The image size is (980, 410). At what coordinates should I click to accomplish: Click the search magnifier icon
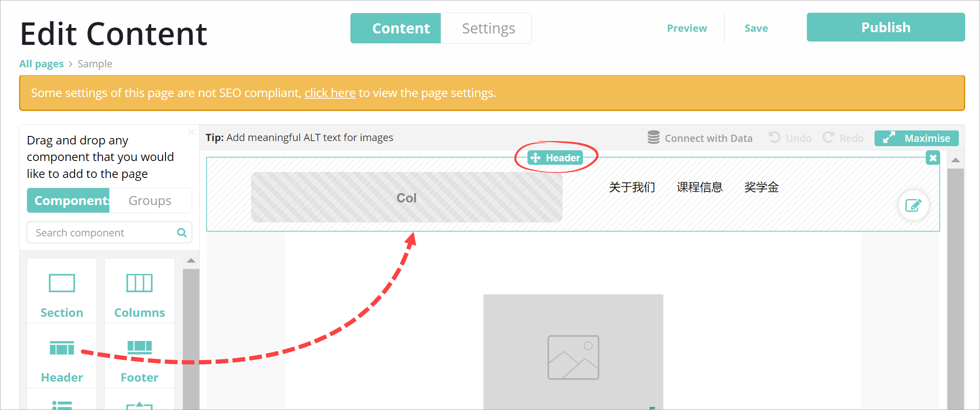pyautogui.click(x=182, y=233)
